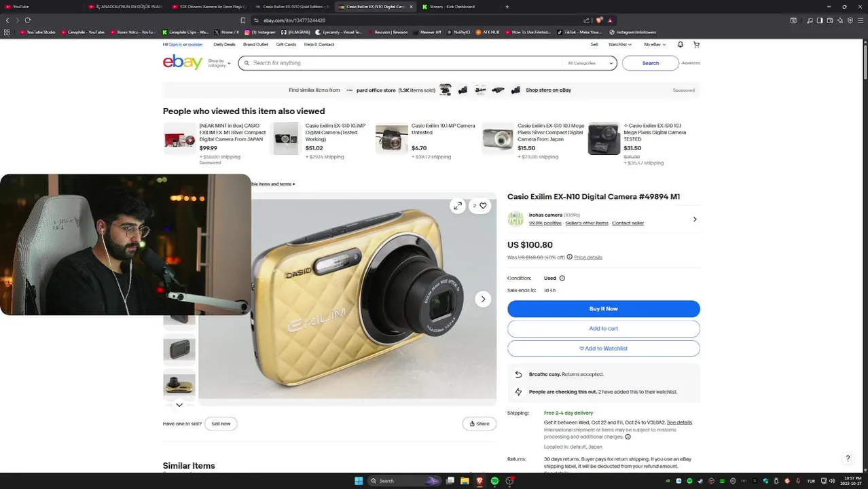Click the Share button

[479, 424]
